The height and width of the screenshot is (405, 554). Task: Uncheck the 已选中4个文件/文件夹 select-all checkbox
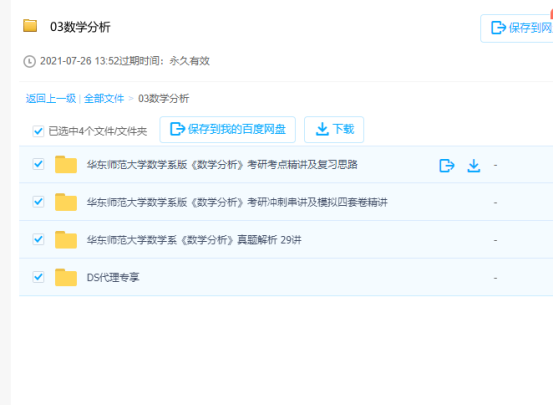pyautogui.click(x=38, y=131)
